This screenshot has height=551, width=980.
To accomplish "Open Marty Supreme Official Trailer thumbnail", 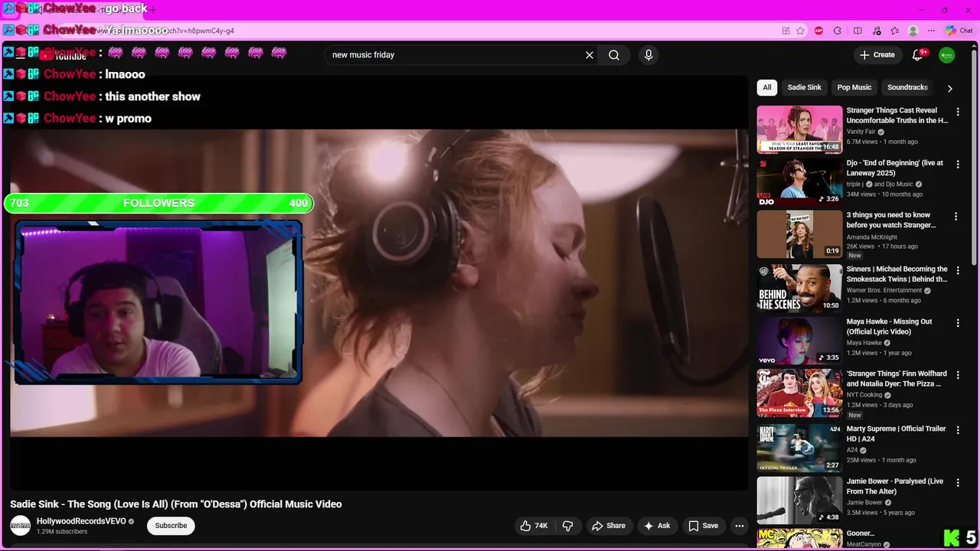I will click(799, 448).
